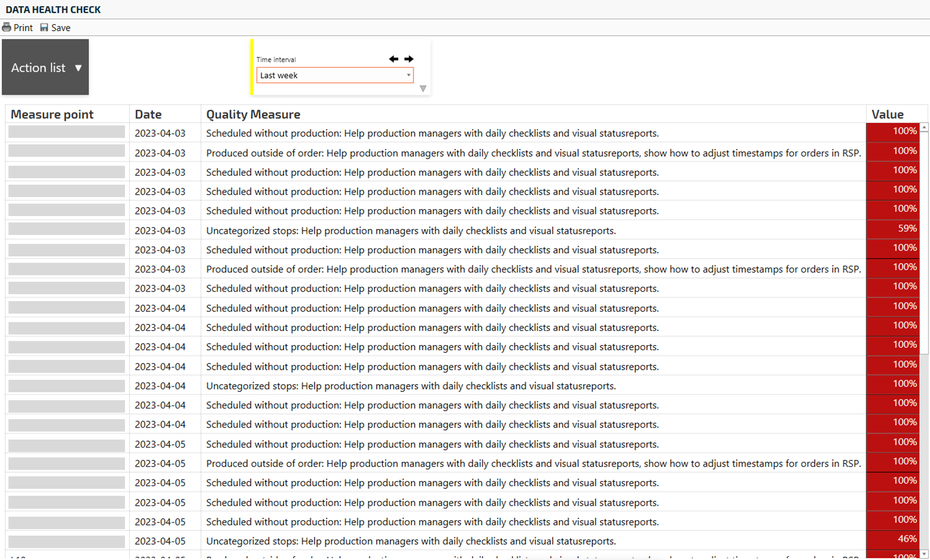Go to next time interval arrow
The width and height of the screenshot is (930, 560).
click(409, 59)
